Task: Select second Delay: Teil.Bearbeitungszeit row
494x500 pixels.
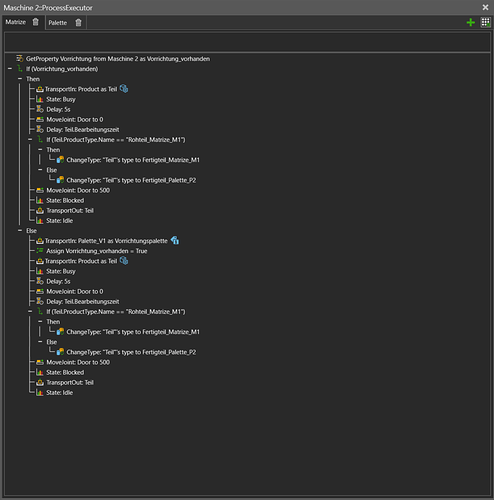Action: pos(83,301)
